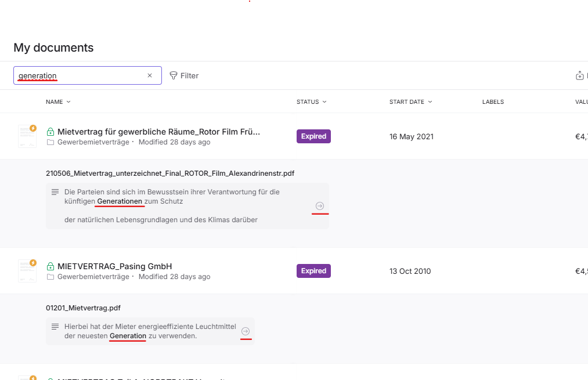Screen dimensions: 588x380
Task: Click the export icon at top right
Action: point(579,75)
